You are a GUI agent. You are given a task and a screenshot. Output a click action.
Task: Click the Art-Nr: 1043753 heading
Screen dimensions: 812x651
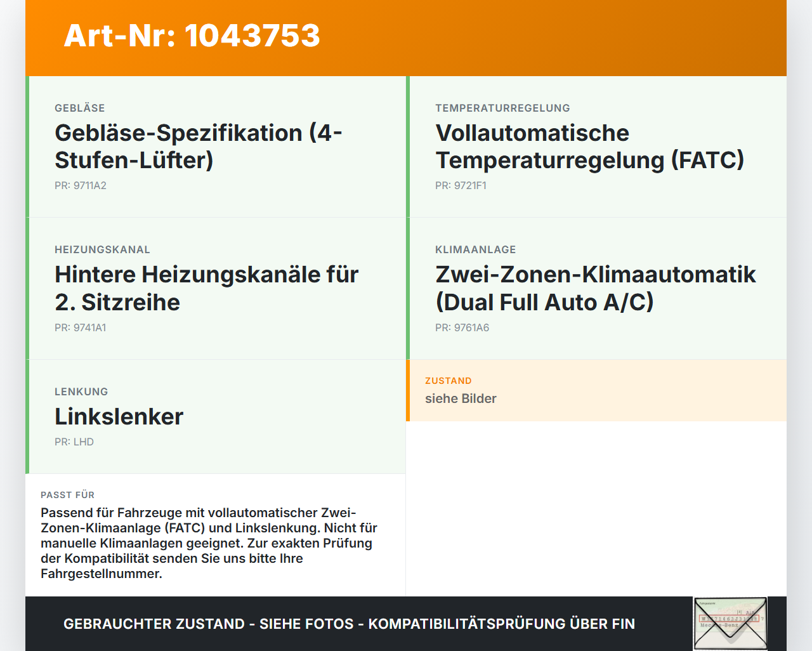192,36
